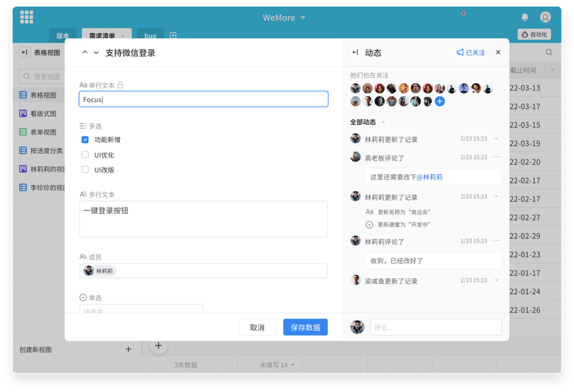Viewport: 574px width, 392px height.
Task: Click the search magnifier icon in table header
Action: (x=549, y=53)
